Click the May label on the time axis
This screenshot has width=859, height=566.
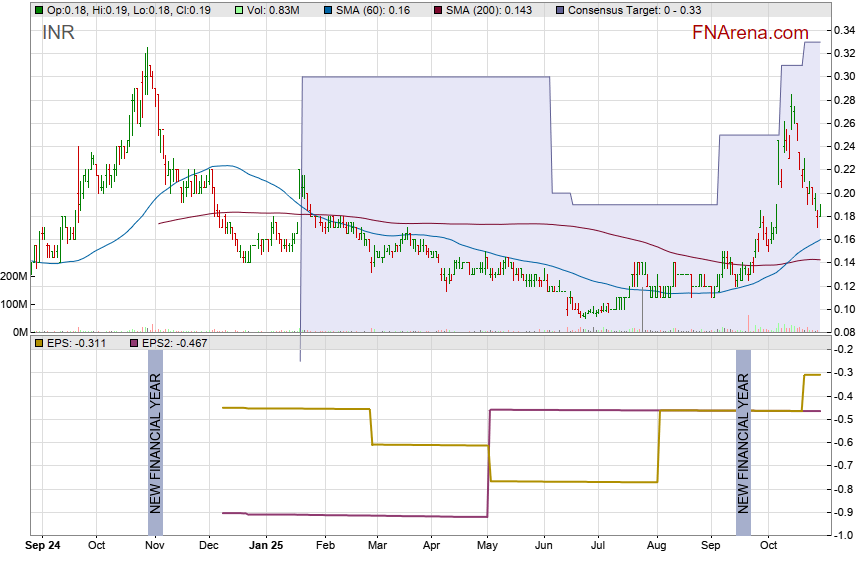[488, 547]
